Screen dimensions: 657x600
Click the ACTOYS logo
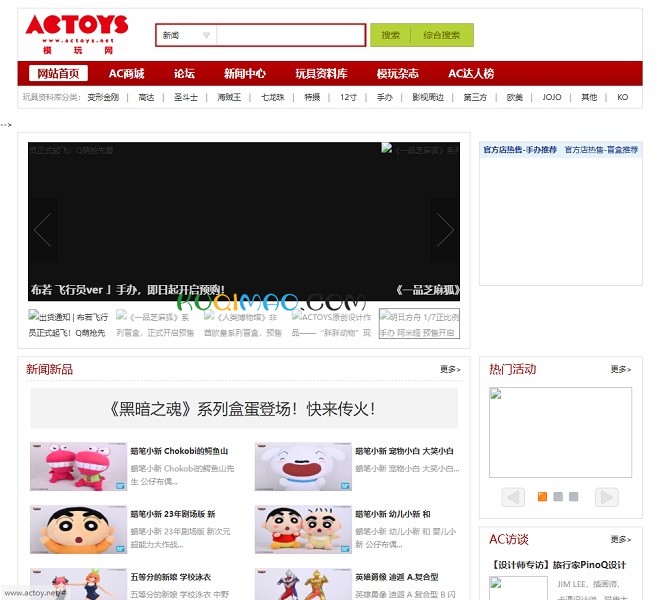77,34
